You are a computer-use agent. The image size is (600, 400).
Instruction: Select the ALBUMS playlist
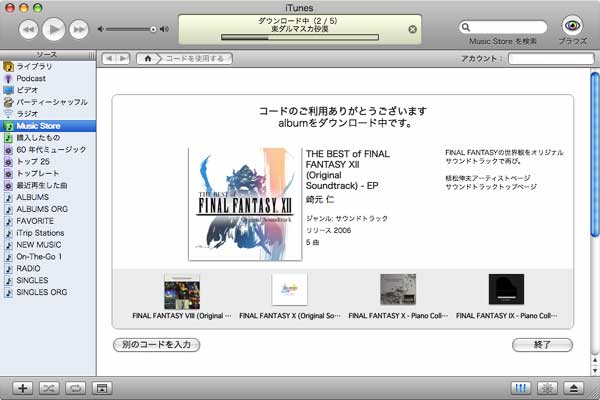click(x=48, y=197)
